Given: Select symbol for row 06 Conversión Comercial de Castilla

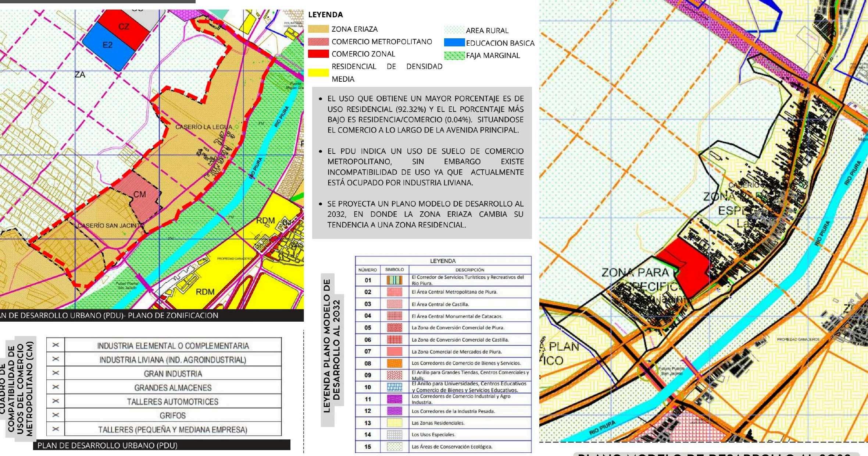Looking at the screenshot, I should click(394, 340).
